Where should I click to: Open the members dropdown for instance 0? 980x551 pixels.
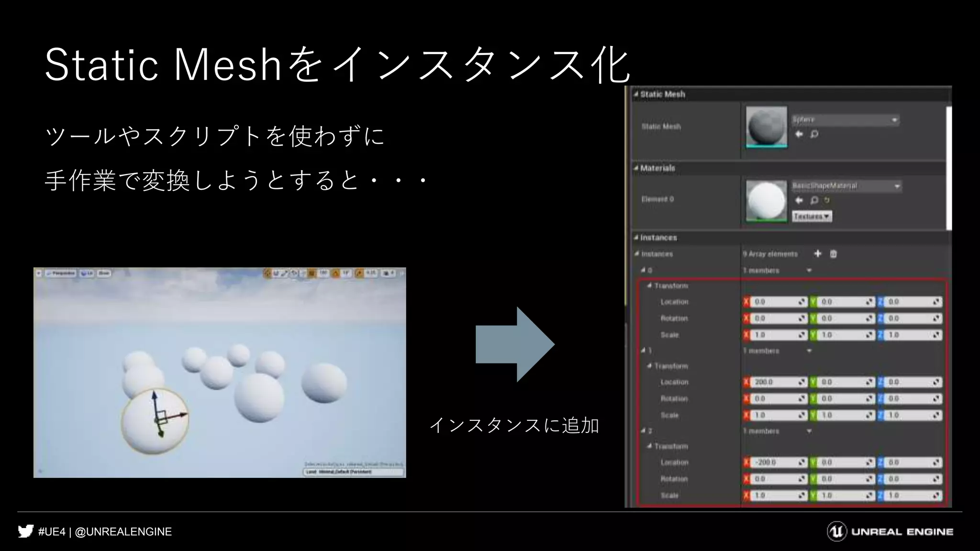(x=809, y=270)
